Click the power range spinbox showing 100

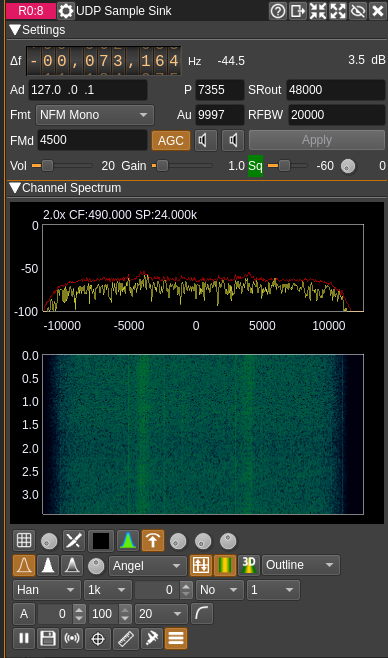pyautogui.click(x=110, y=614)
